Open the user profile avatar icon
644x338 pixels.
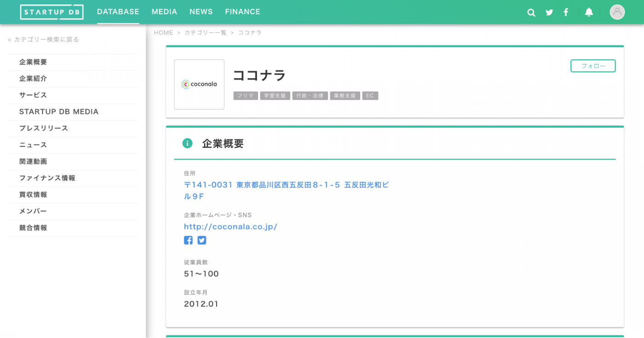[x=617, y=12]
